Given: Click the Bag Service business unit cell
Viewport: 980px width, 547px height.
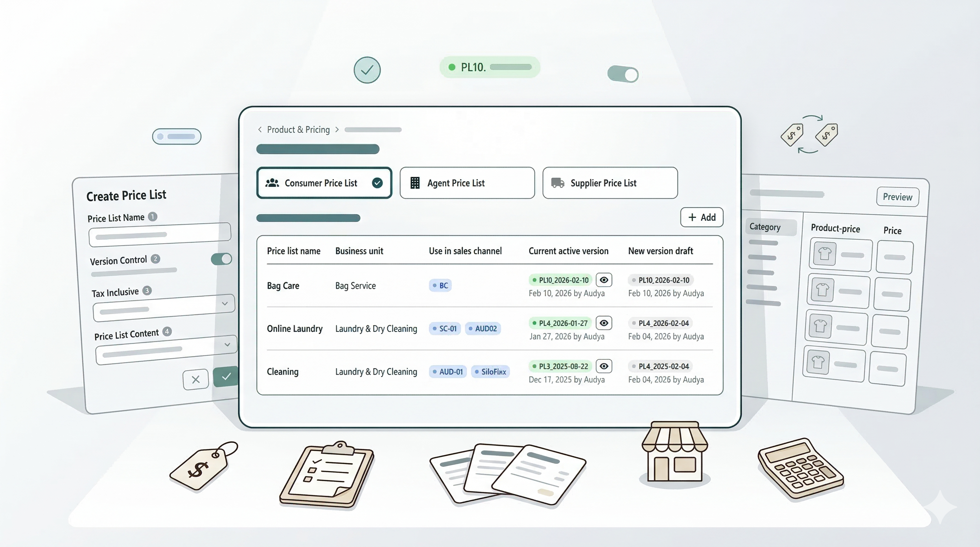Looking at the screenshot, I should pyautogui.click(x=355, y=286).
